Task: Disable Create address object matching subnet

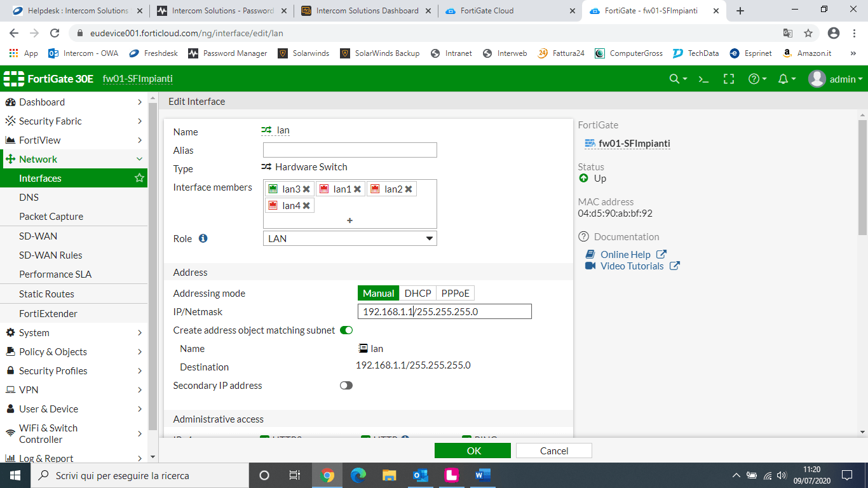Action: pos(346,330)
